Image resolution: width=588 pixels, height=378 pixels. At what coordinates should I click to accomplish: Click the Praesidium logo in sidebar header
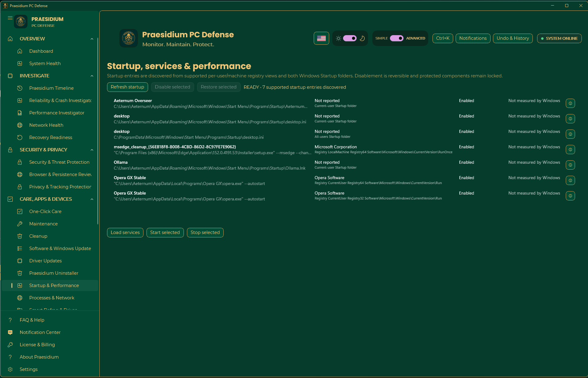(21, 22)
